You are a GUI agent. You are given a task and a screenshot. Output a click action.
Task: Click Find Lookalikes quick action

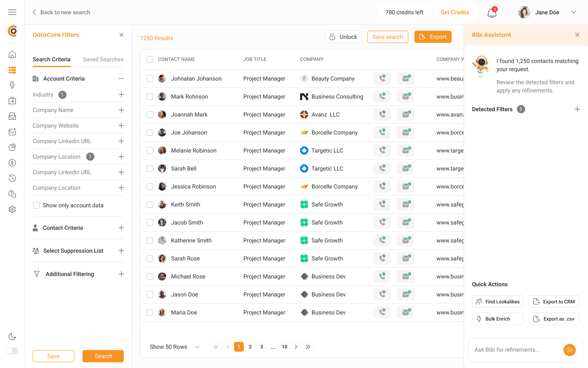[498, 302]
